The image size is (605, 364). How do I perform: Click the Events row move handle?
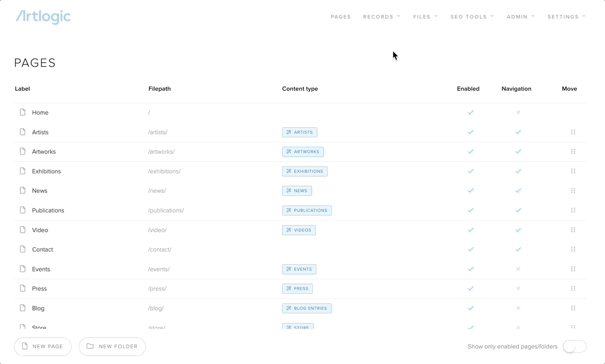573,269
